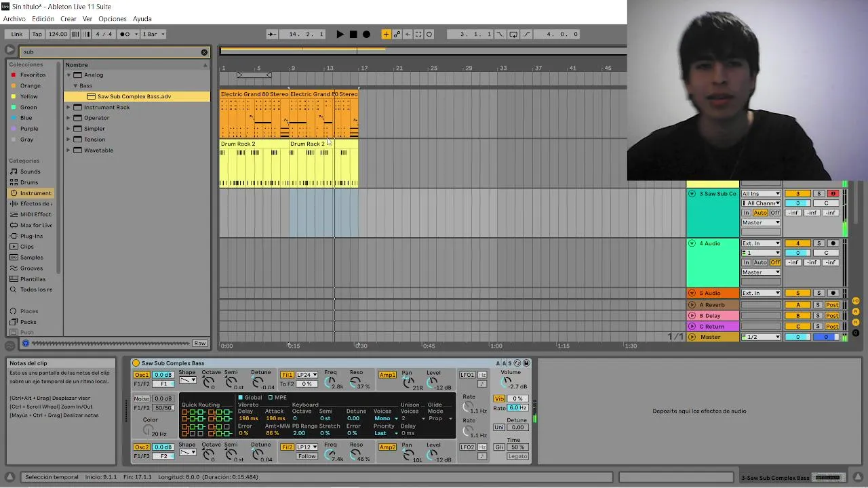Toggle browser preview headphone icon
Viewport: 868px width, 488px height.
[x=26, y=343]
